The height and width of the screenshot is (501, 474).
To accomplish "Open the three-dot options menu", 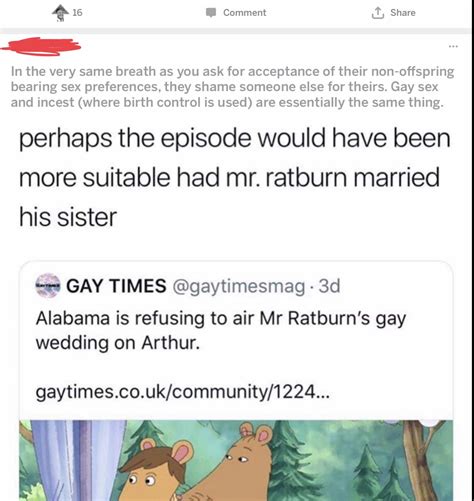I will 453,46.
